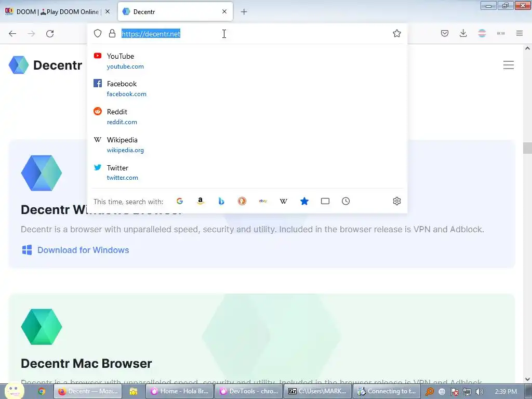532x399 pixels.
Task: Switch to Decentr Mozilla Firefox taskbar button
Action: 88,391
